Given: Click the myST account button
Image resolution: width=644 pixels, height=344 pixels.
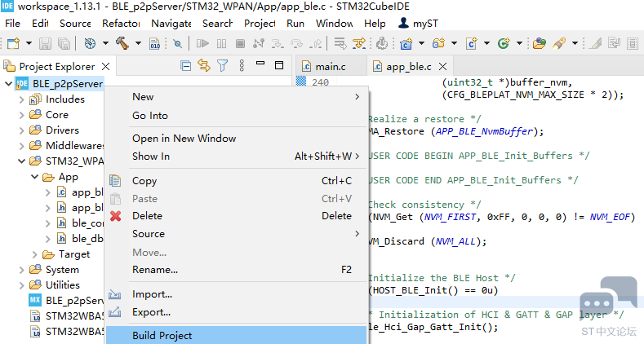Looking at the screenshot, I should pos(418,24).
